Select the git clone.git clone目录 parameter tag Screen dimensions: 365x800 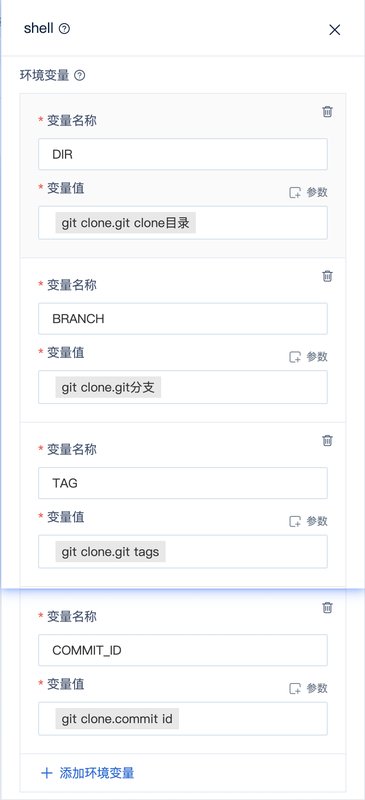coord(126,223)
